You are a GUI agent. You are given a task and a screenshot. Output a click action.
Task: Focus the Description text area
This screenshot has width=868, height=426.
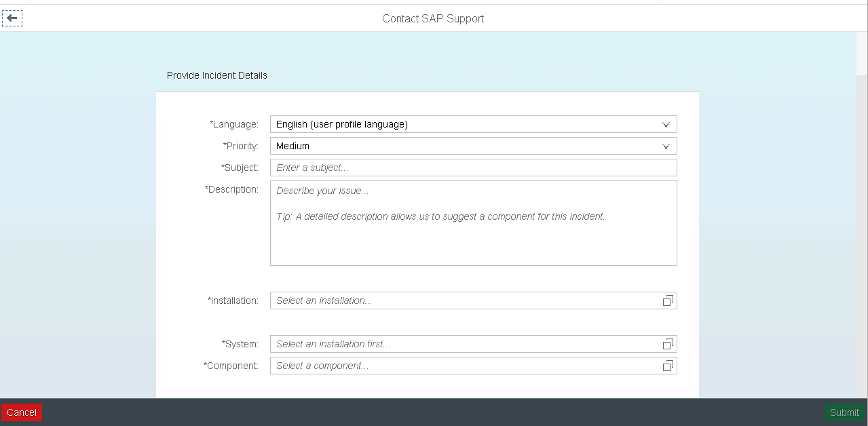tap(472, 223)
